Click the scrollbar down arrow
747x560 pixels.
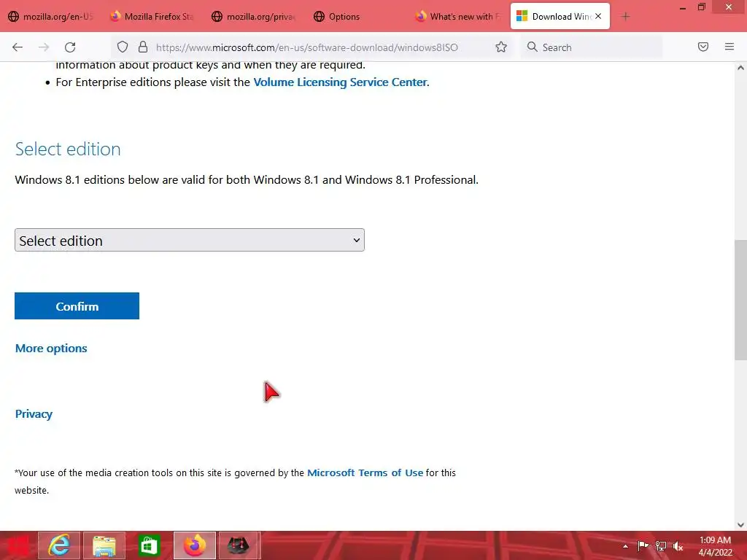point(740,525)
